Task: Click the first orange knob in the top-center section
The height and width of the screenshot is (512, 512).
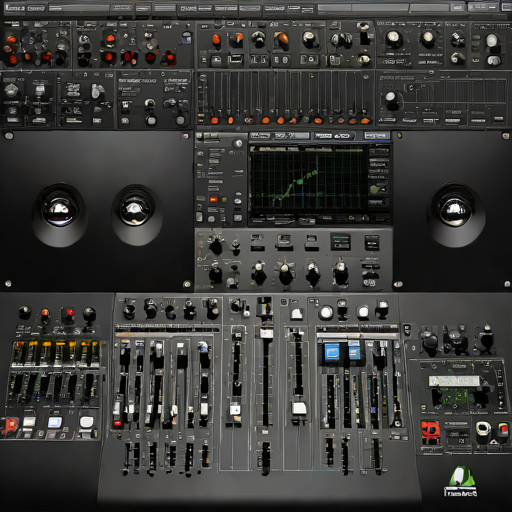Action: (216, 39)
